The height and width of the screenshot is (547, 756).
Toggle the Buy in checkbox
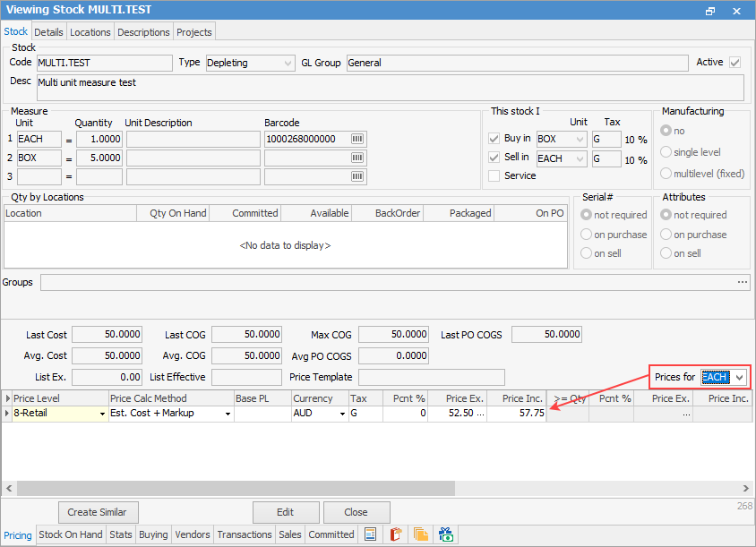point(494,139)
